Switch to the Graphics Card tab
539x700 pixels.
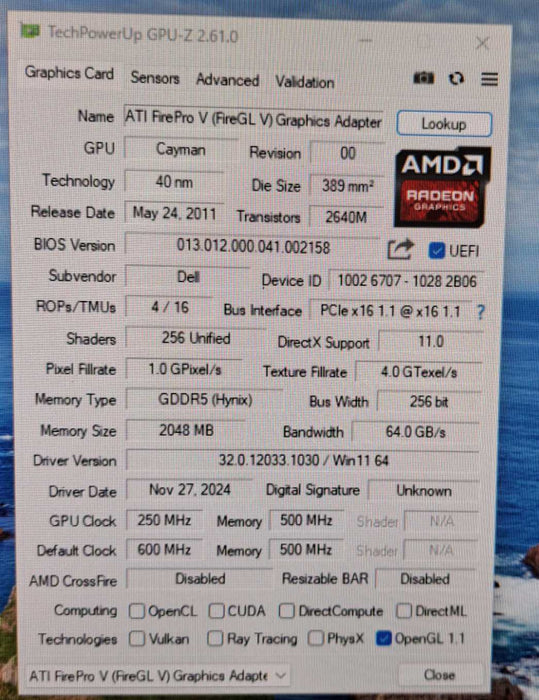coord(69,73)
